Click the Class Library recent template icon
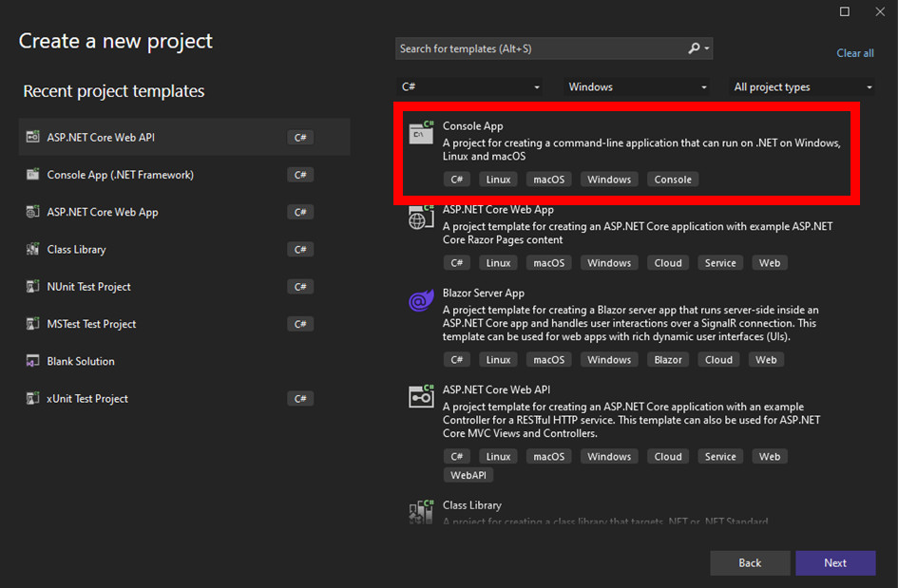This screenshot has width=898, height=588. pyautogui.click(x=32, y=249)
